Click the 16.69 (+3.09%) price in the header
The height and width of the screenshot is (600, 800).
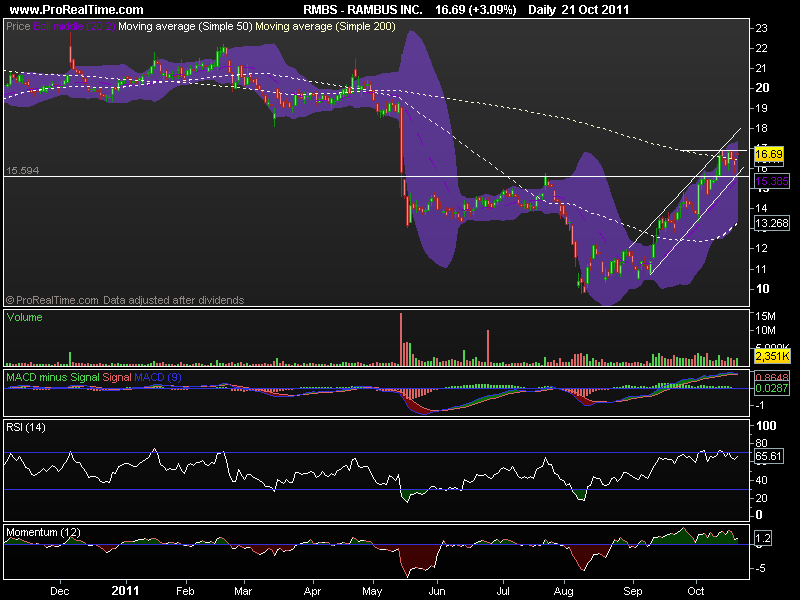(x=476, y=9)
